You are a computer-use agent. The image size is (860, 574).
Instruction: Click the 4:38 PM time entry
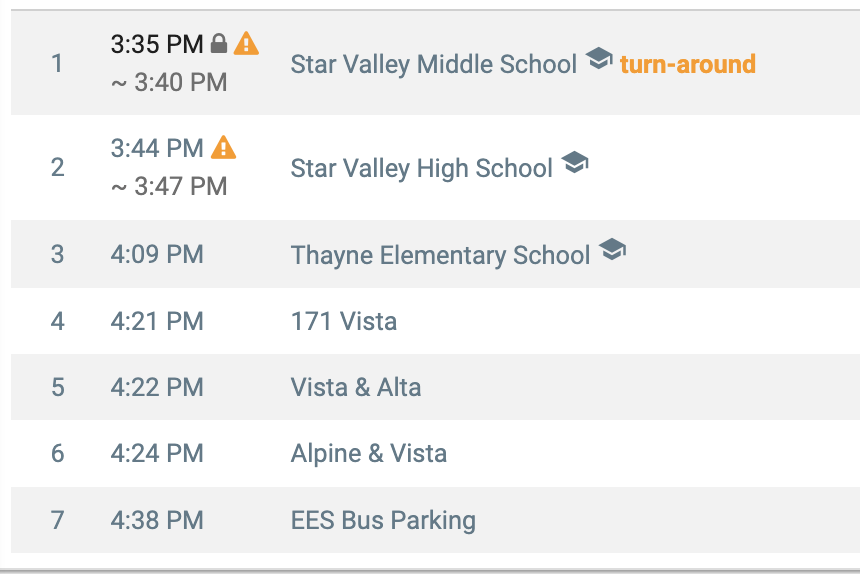pos(157,520)
